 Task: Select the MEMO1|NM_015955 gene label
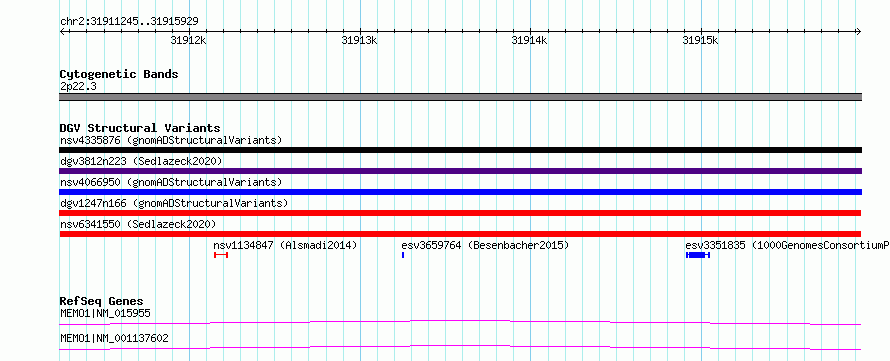pos(105,313)
